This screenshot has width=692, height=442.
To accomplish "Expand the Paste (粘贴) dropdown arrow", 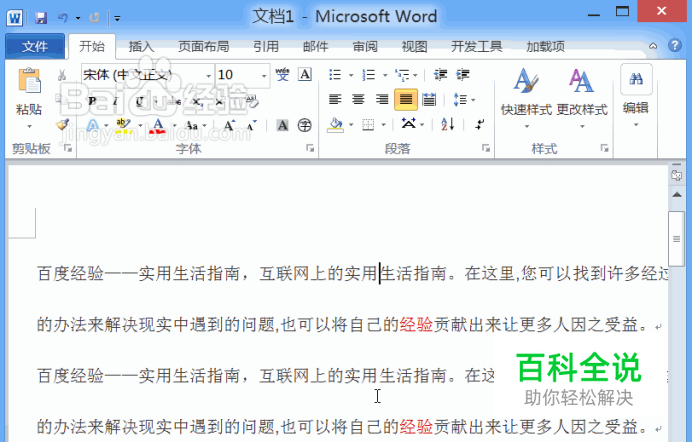I will [29, 126].
